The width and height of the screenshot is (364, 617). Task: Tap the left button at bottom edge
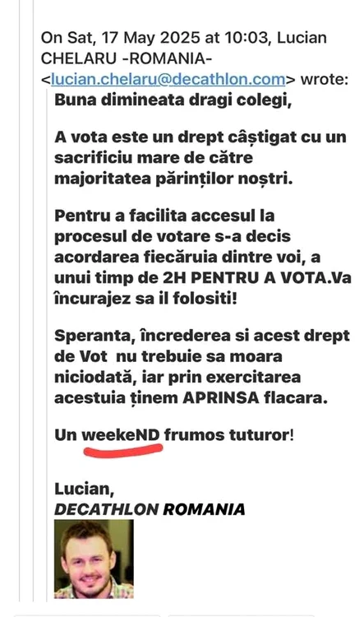[87, 615]
